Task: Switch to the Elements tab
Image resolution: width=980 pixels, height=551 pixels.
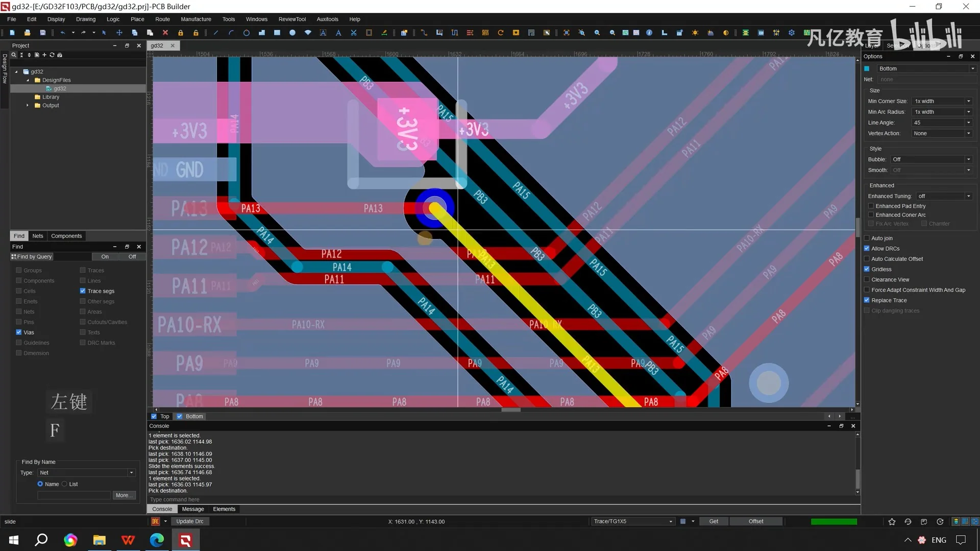Action: [x=224, y=509]
